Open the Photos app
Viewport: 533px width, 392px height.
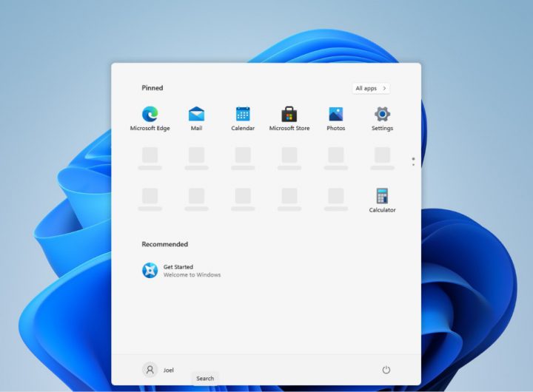click(x=336, y=115)
